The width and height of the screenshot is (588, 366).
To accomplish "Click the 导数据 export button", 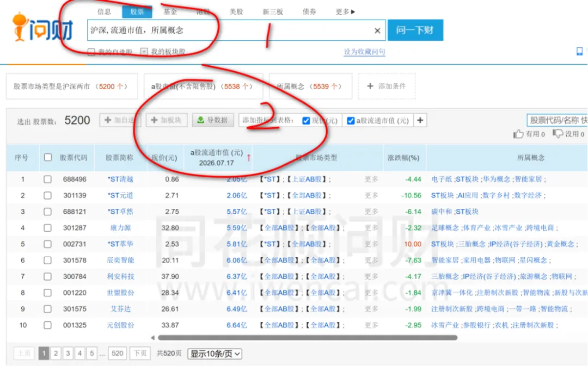I will [213, 120].
